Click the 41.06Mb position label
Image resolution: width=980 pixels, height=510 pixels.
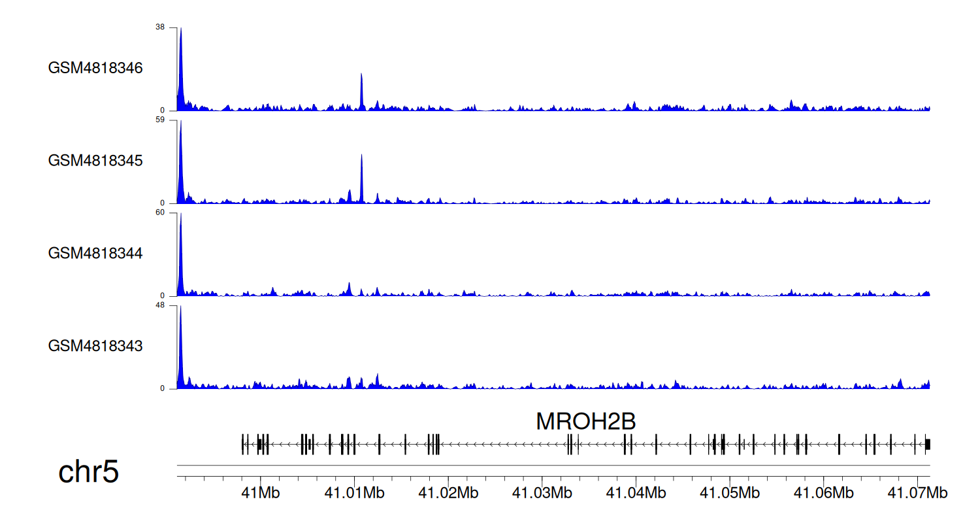[x=822, y=492]
